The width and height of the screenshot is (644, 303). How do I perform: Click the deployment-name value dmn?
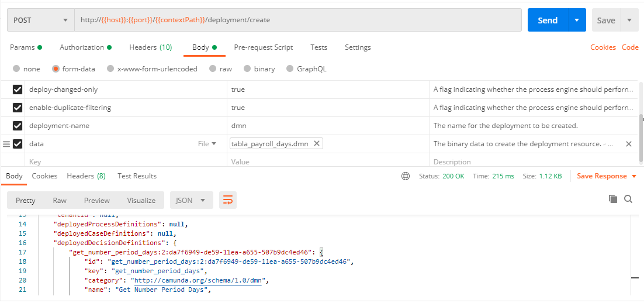point(238,126)
